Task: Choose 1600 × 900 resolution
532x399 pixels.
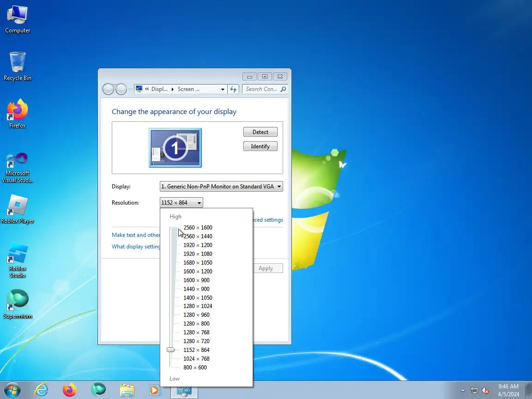Action: (196, 280)
